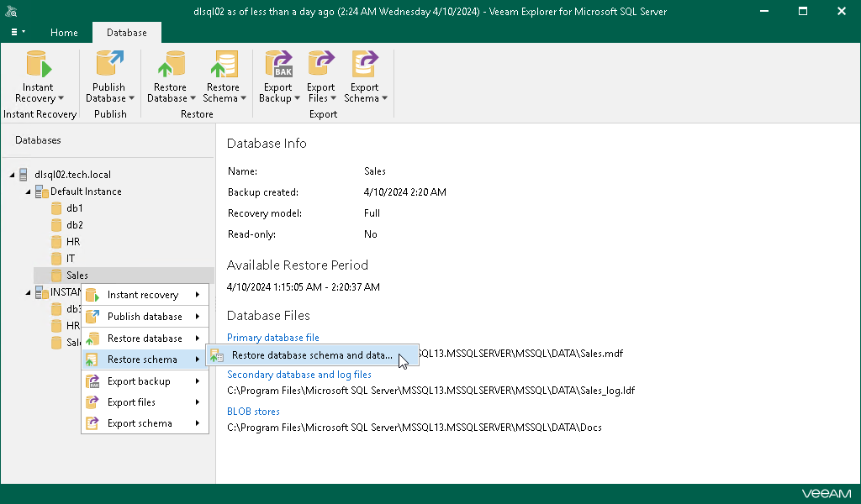861x504 pixels.
Task: Open the application main menu dropdown
Action: coord(17,32)
